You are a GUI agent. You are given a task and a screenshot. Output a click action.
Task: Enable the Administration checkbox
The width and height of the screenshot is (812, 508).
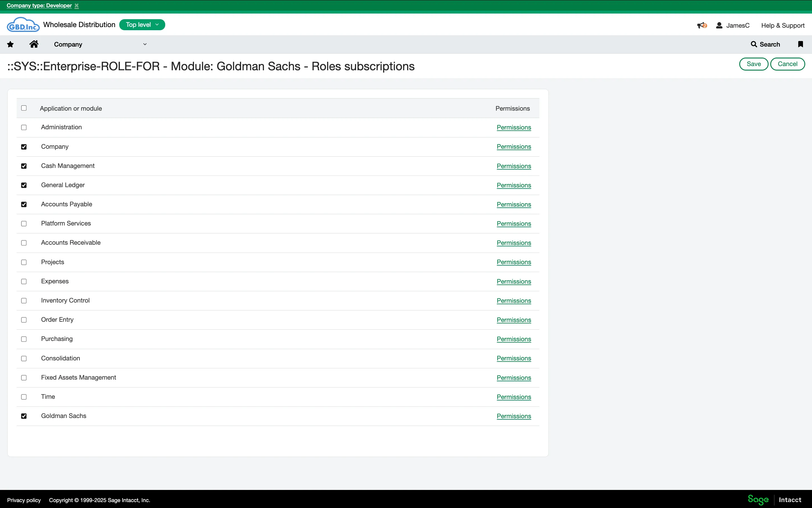pyautogui.click(x=24, y=128)
